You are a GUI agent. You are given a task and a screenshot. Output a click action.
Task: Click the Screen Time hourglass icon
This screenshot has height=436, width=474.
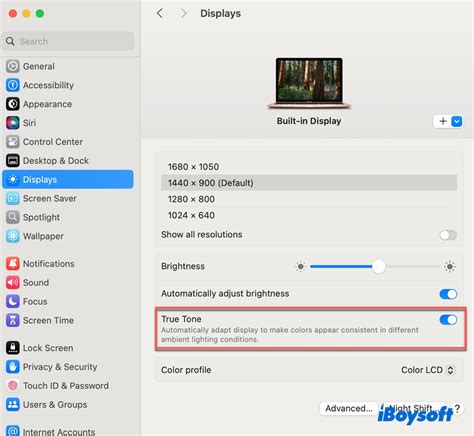pyautogui.click(x=13, y=320)
